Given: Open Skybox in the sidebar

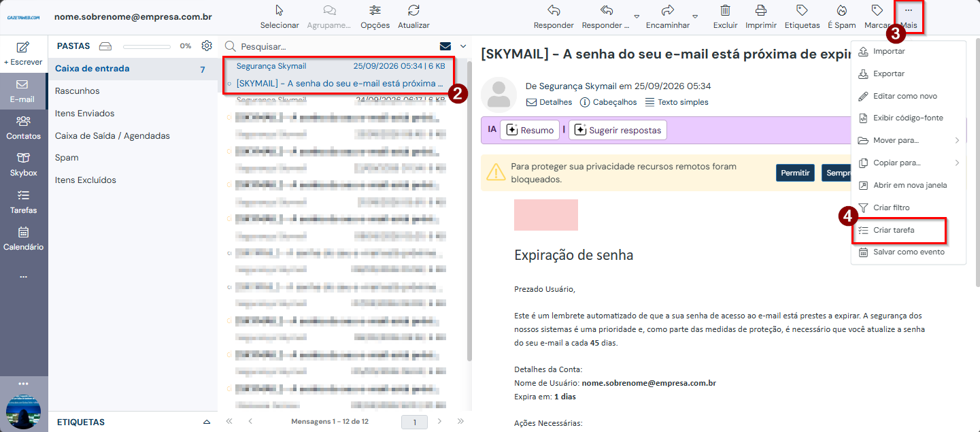Looking at the screenshot, I should click(23, 165).
